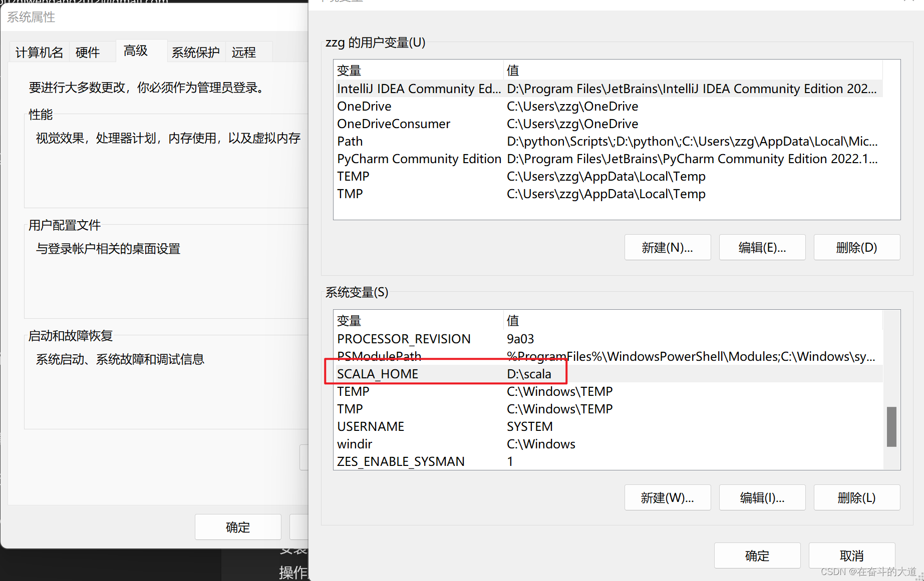Click the system variables list scrollbar
924x581 pixels.
point(891,427)
